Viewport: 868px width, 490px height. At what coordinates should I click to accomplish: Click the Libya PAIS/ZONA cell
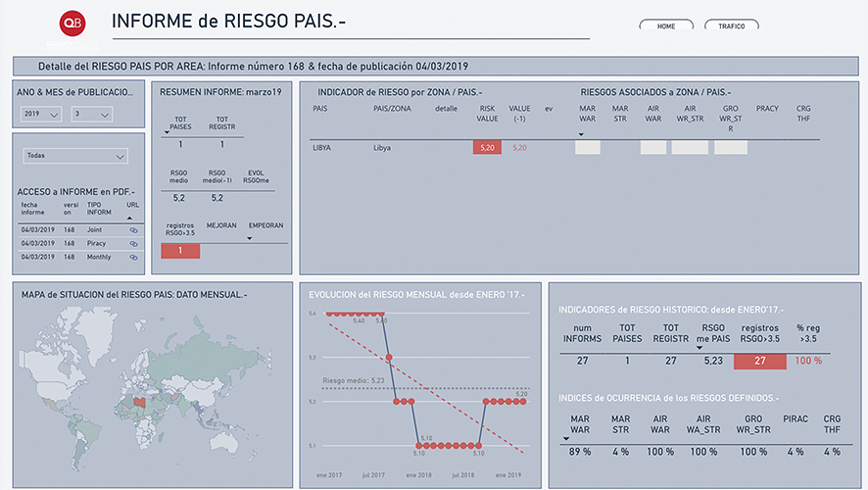382,148
